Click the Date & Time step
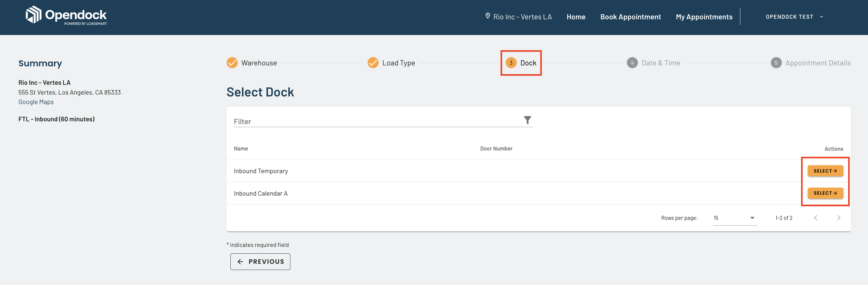868x285 pixels. (x=653, y=63)
